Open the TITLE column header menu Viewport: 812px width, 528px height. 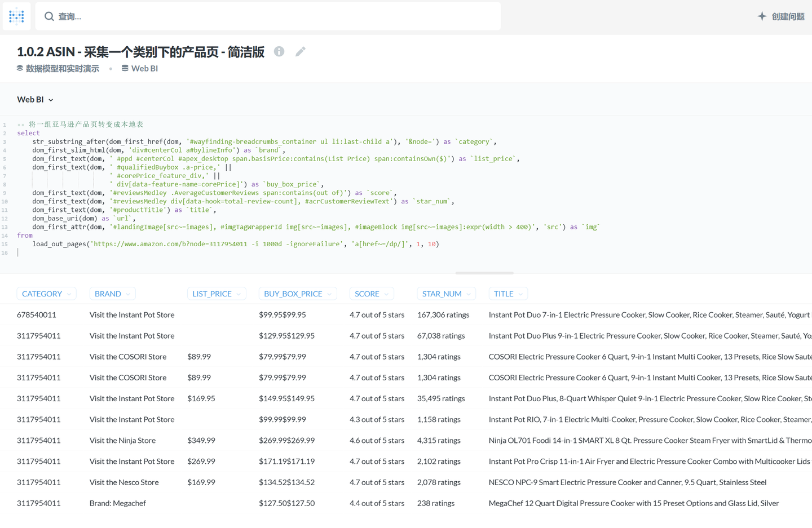tap(508, 294)
